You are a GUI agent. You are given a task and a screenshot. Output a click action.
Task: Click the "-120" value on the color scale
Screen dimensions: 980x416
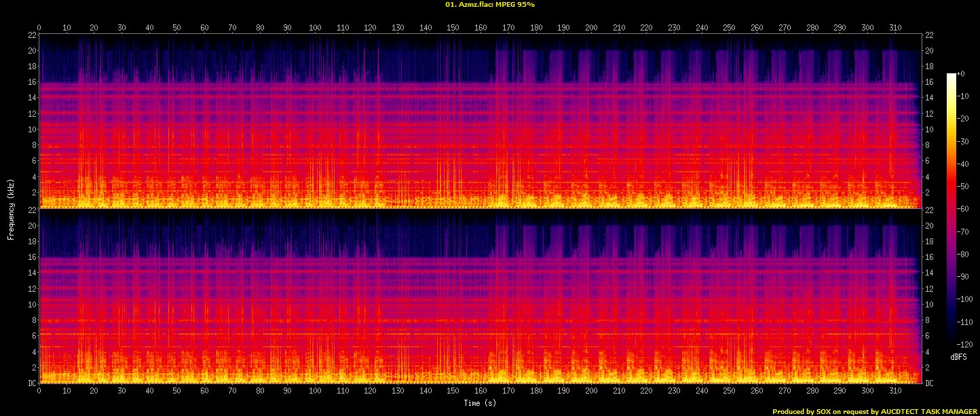coord(964,343)
